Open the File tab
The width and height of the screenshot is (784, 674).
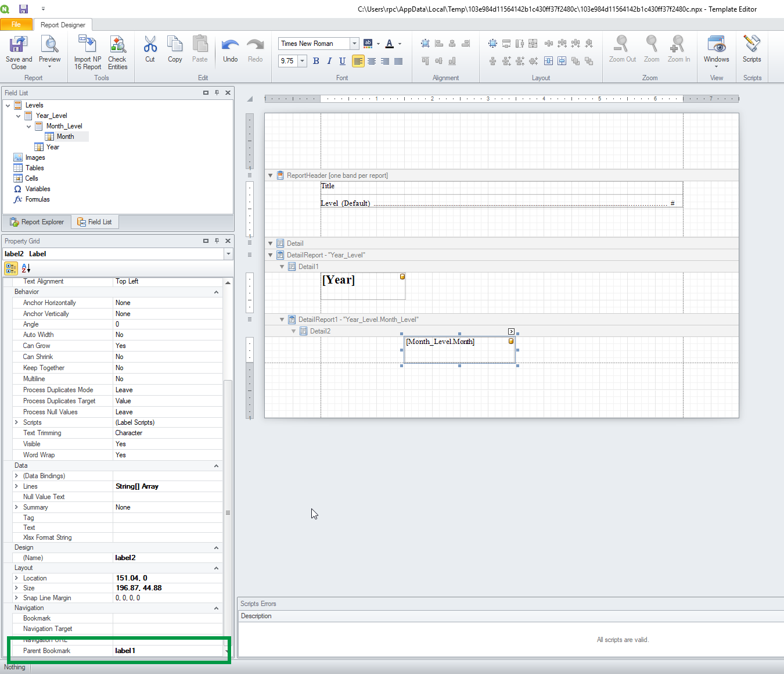16,24
